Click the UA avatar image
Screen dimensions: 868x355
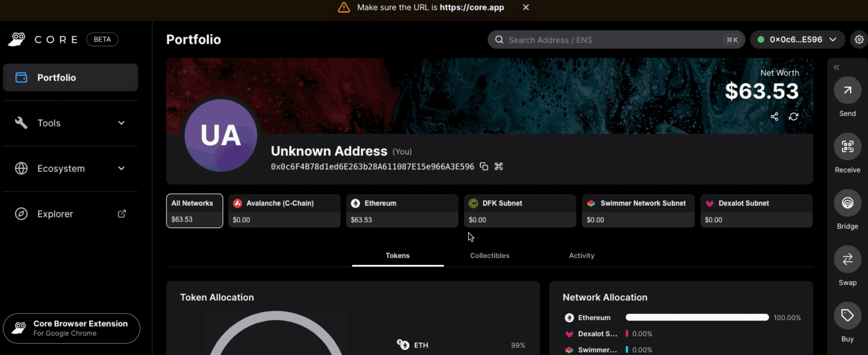[221, 135]
